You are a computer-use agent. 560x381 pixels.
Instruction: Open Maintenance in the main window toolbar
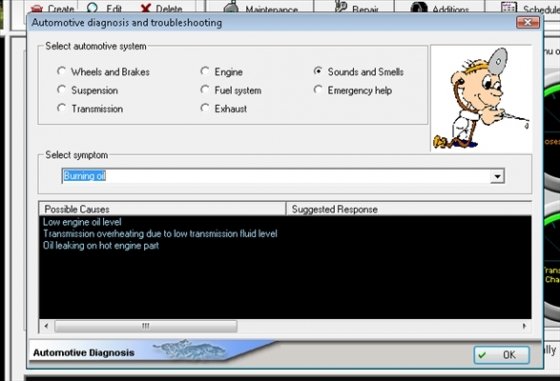(260, 8)
